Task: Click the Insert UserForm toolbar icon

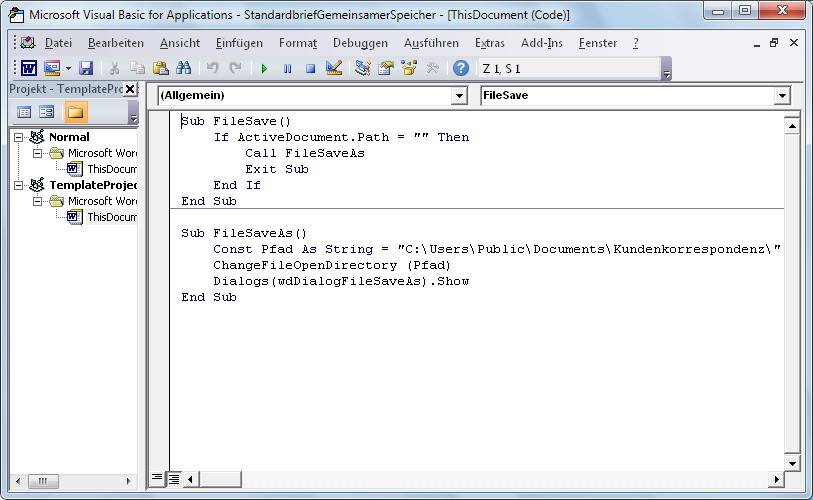Action: (x=52, y=68)
